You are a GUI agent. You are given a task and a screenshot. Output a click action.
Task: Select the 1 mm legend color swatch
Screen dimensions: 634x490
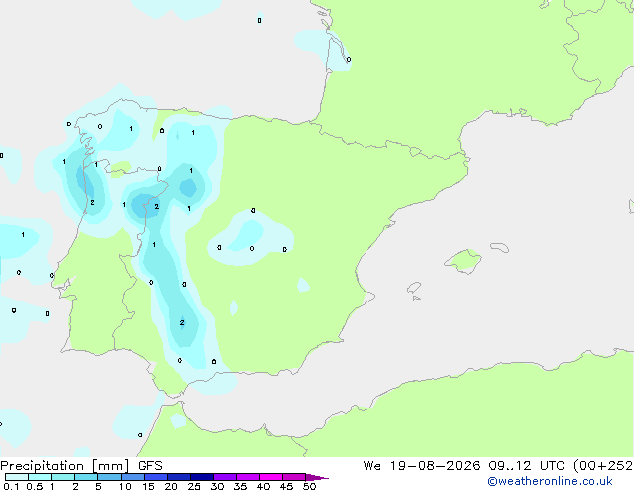(63, 477)
